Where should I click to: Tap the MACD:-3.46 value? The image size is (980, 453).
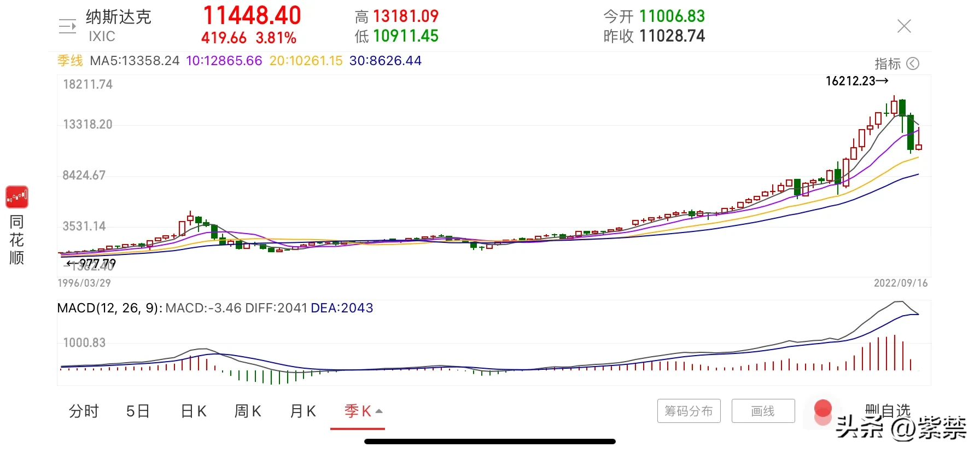point(203,308)
